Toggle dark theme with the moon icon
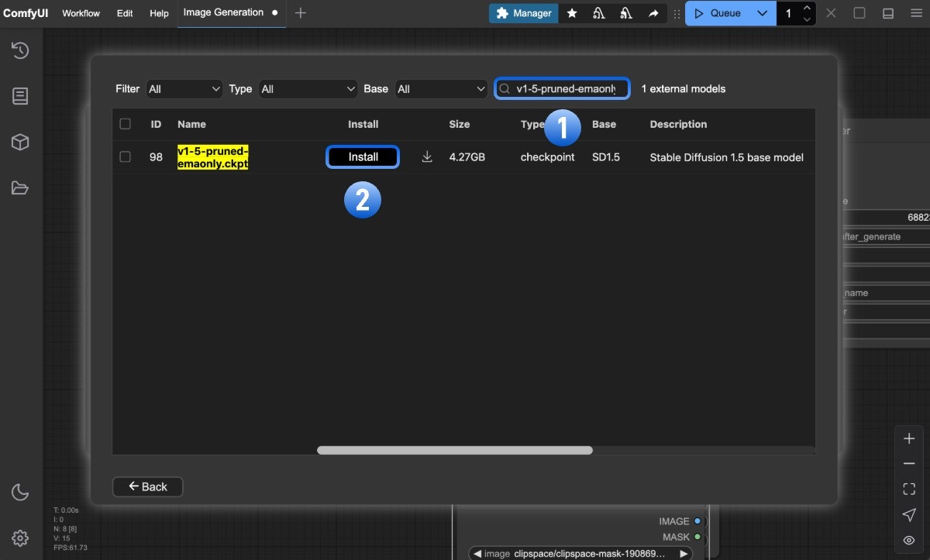 20,492
